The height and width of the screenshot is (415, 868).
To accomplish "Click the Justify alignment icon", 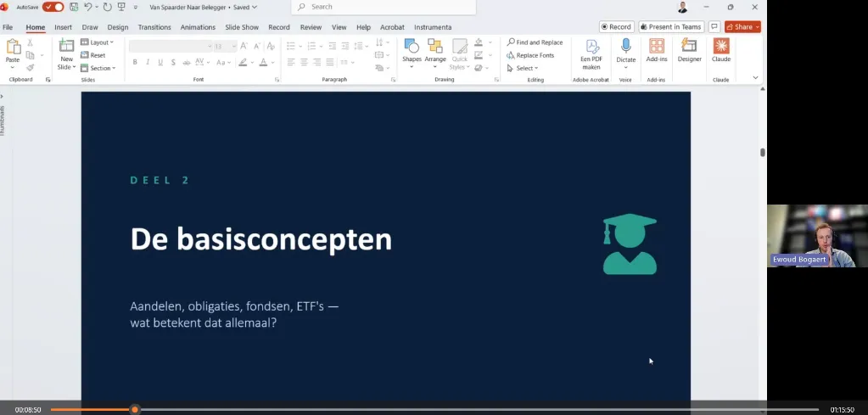I will coord(330,62).
